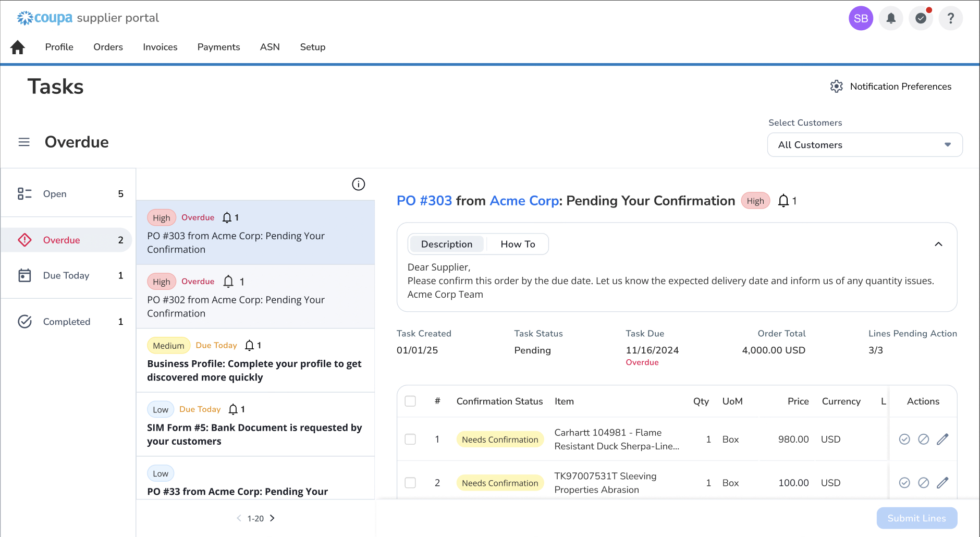The height and width of the screenshot is (537, 980).
Task: Go to the previous page of tasks
Action: (x=239, y=518)
